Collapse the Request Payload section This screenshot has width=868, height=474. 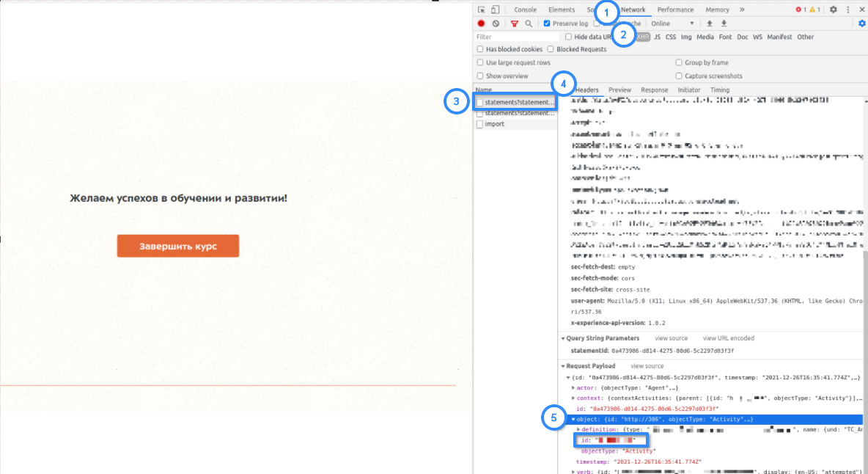(563, 366)
